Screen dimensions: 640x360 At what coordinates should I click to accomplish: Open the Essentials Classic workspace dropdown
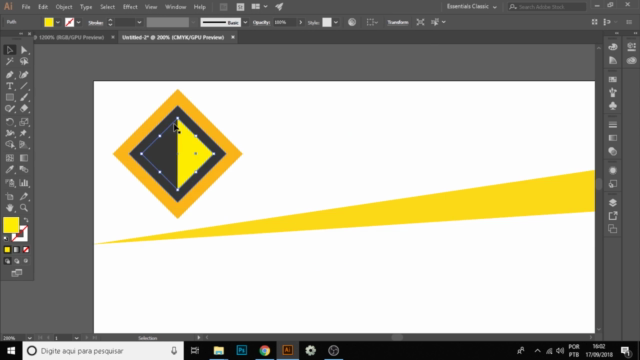472,7
